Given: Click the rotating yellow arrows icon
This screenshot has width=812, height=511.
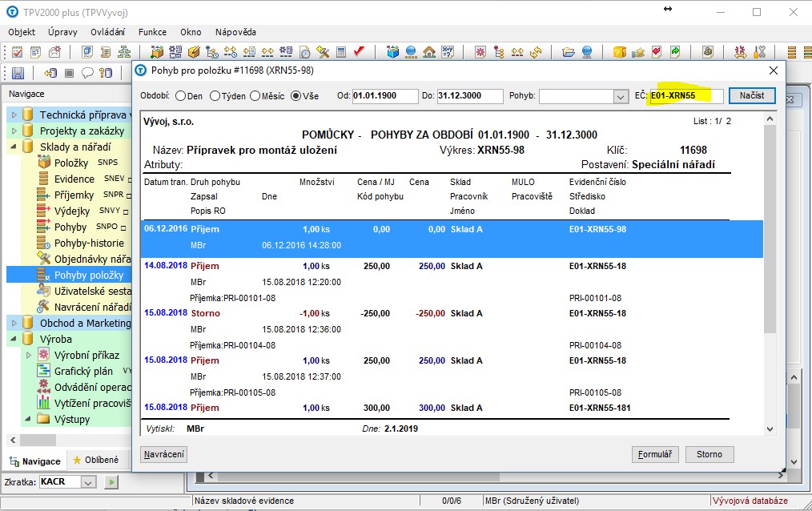Looking at the screenshot, I should click(x=536, y=52).
